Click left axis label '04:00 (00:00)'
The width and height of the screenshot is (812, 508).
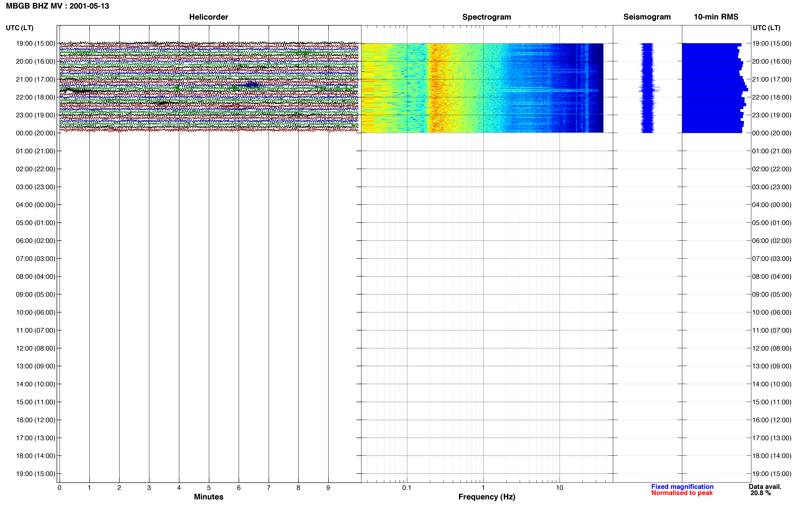36,205
